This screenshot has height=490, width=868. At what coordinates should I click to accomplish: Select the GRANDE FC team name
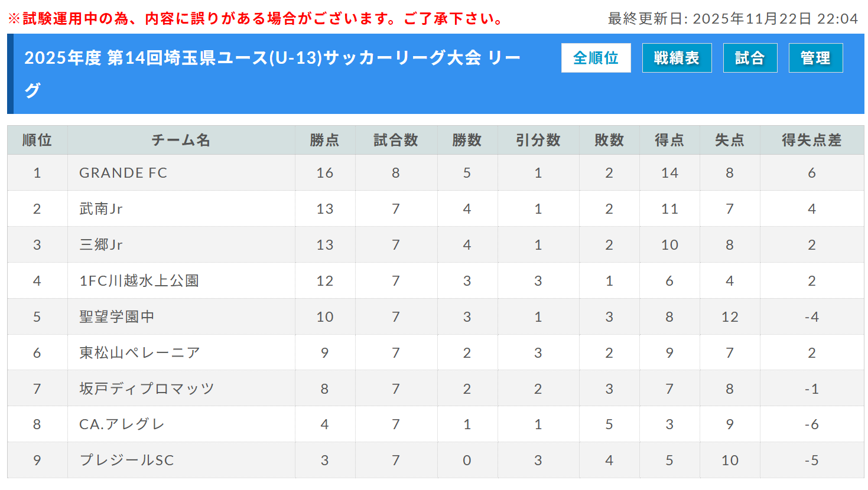pyautogui.click(x=123, y=173)
